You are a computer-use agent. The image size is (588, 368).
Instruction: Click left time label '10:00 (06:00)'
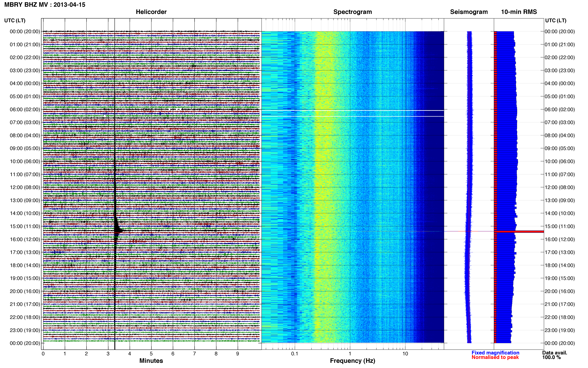pyautogui.click(x=25, y=161)
